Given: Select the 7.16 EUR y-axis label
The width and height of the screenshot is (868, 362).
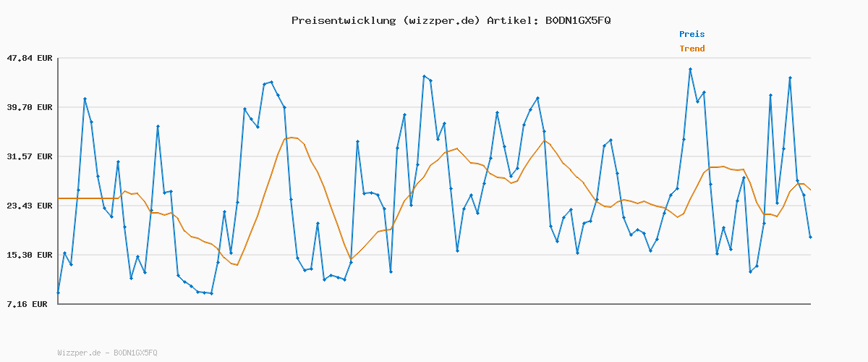Looking at the screenshot, I should pos(27,304).
